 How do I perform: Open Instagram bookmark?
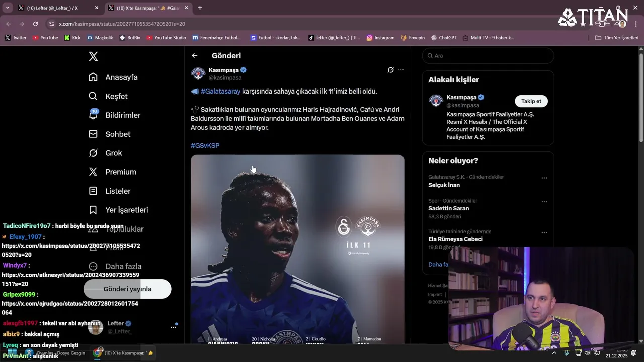pos(381,38)
